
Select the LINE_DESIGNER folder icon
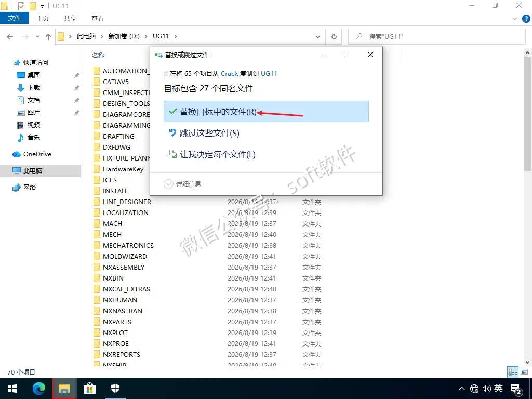coord(97,202)
